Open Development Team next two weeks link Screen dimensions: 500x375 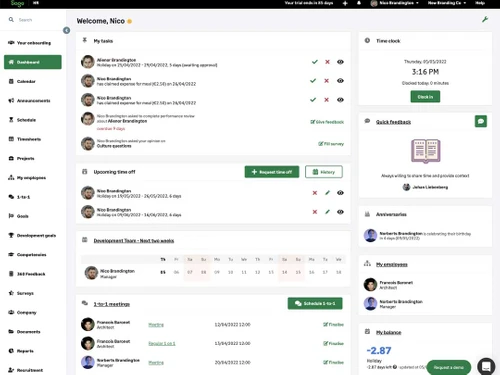(x=134, y=241)
